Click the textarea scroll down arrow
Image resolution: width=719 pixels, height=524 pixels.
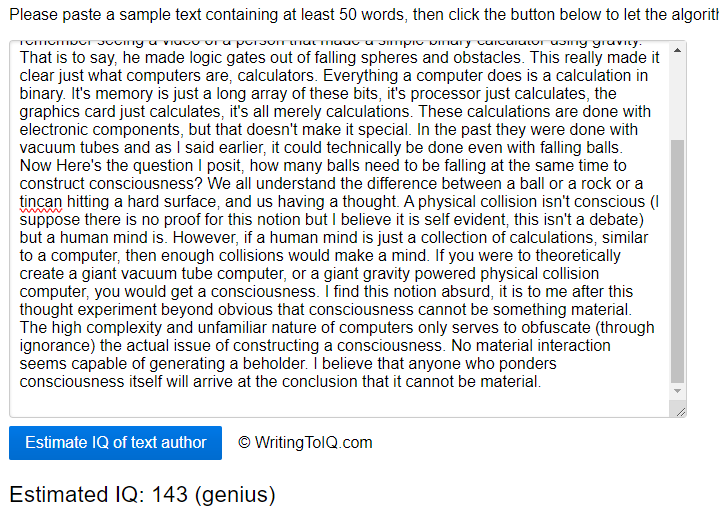point(678,391)
